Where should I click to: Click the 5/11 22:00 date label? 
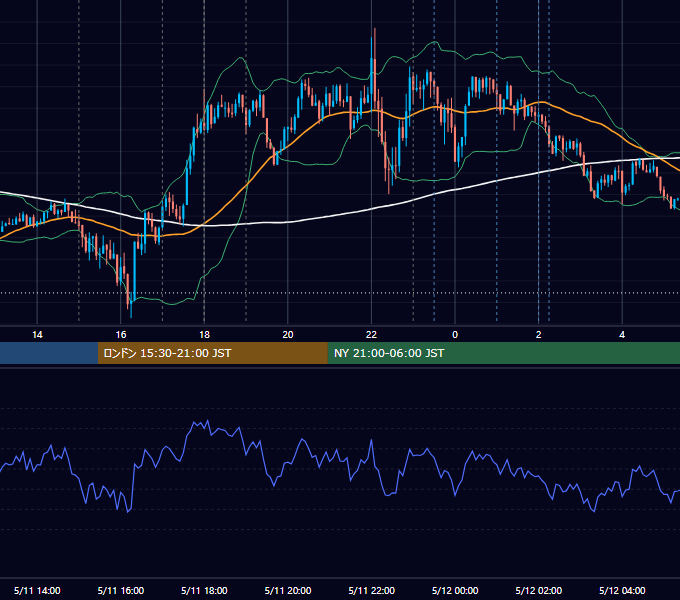pos(372,590)
